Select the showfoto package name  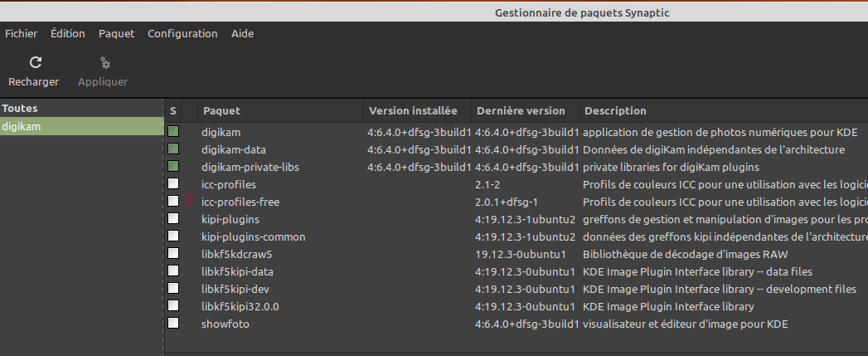225,324
